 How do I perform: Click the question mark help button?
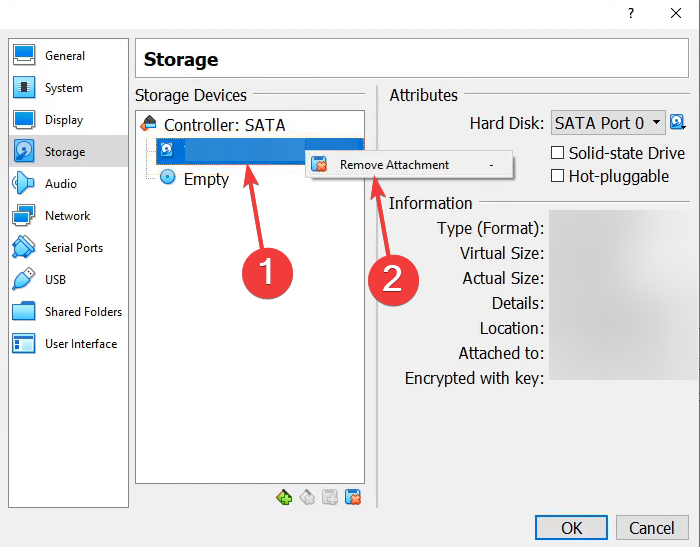(x=631, y=13)
